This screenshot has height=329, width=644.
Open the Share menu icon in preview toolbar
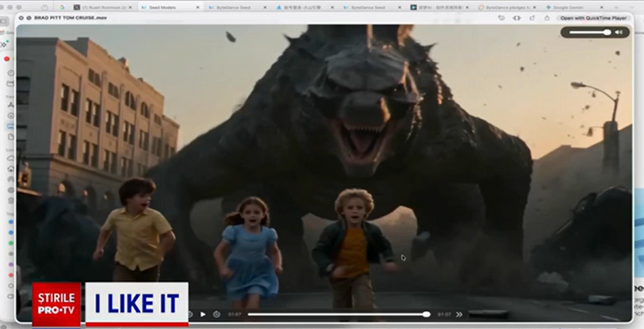pos(547,18)
